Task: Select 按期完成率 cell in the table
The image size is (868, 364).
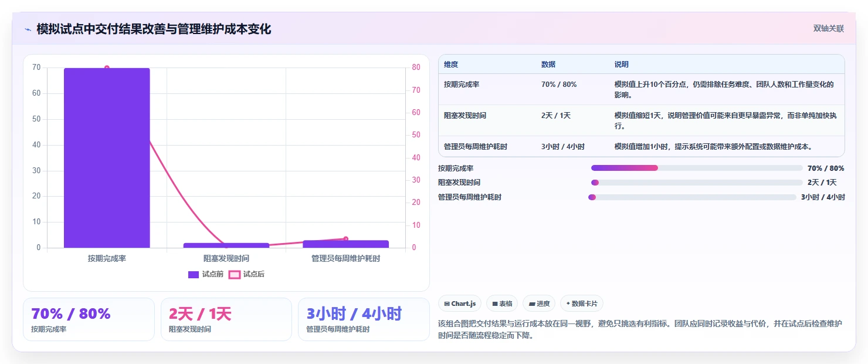Action: pos(462,85)
